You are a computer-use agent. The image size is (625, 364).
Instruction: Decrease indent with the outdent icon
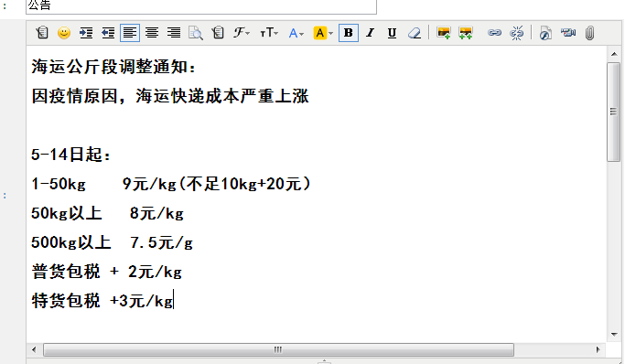pos(108,33)
